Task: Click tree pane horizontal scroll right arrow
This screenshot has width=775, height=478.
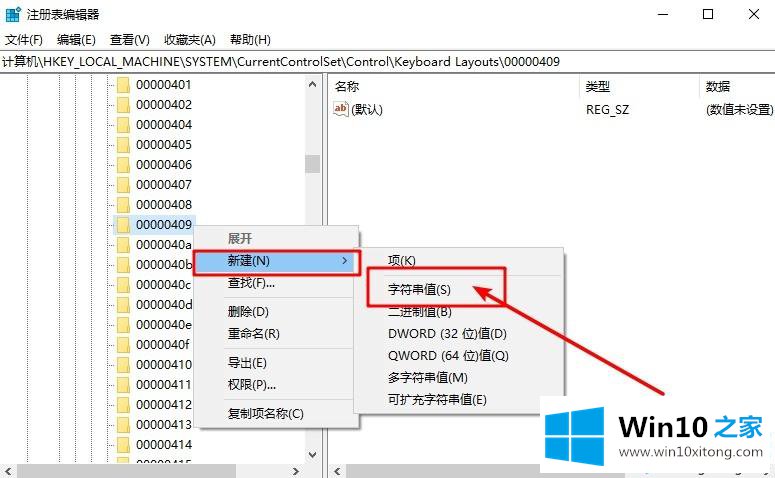Action: tap(296, 471)
